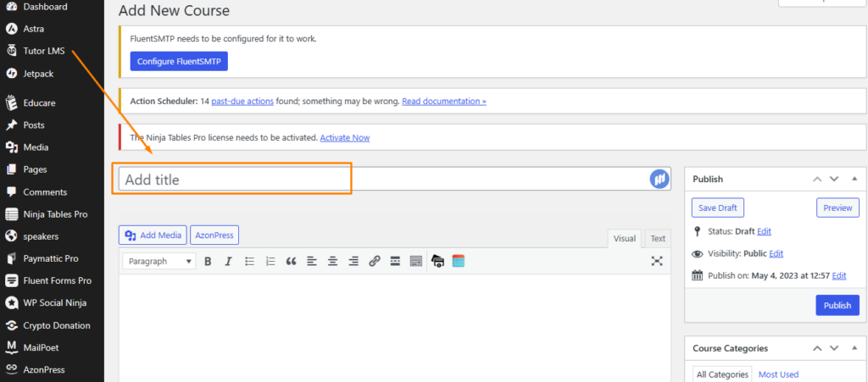This screenshot has height=382, width=868.
Task: Open the past-due actions link
Action: pyautogui.click(x=242, y=102)
